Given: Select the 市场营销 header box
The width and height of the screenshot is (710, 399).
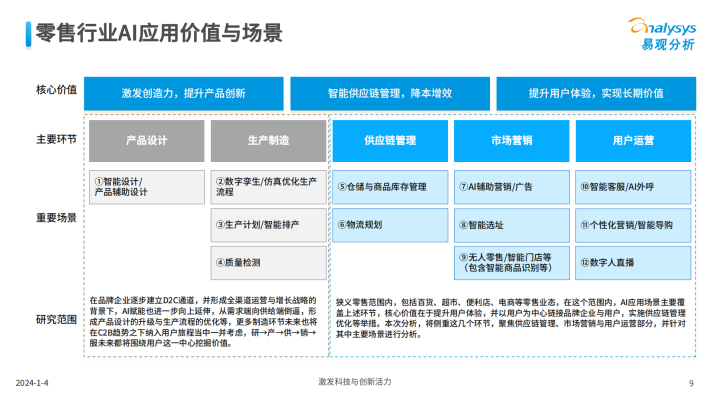Looking at the screenshot, I should coord(512,140).
